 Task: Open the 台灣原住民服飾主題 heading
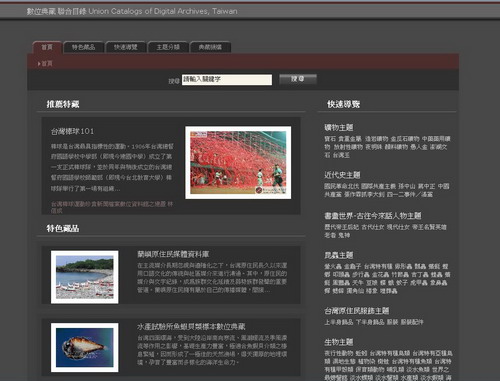pos(356,311)
